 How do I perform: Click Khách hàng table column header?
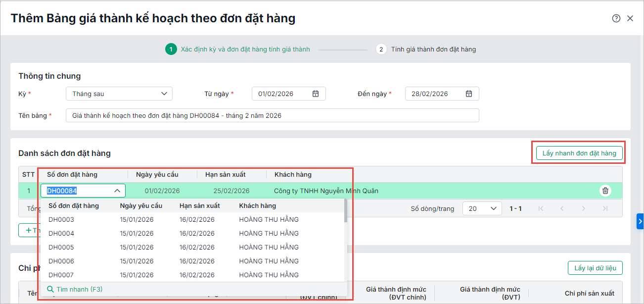pos(293,174)
